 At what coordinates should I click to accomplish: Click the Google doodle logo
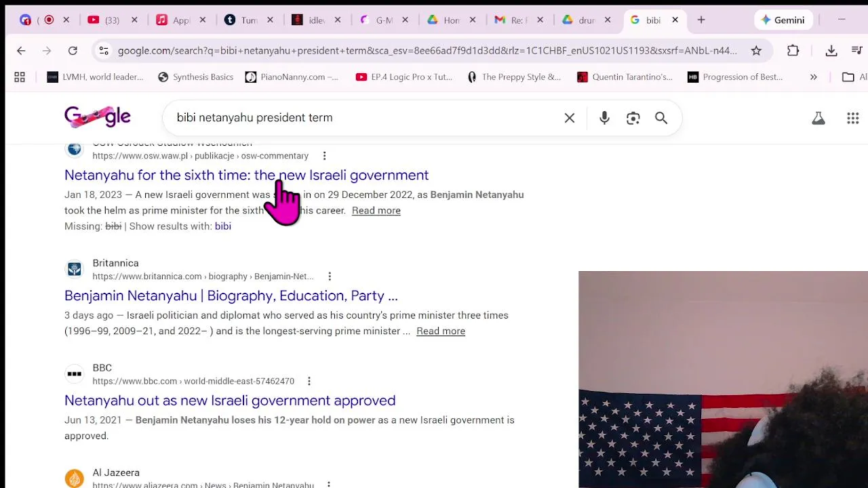click(98, 117)
